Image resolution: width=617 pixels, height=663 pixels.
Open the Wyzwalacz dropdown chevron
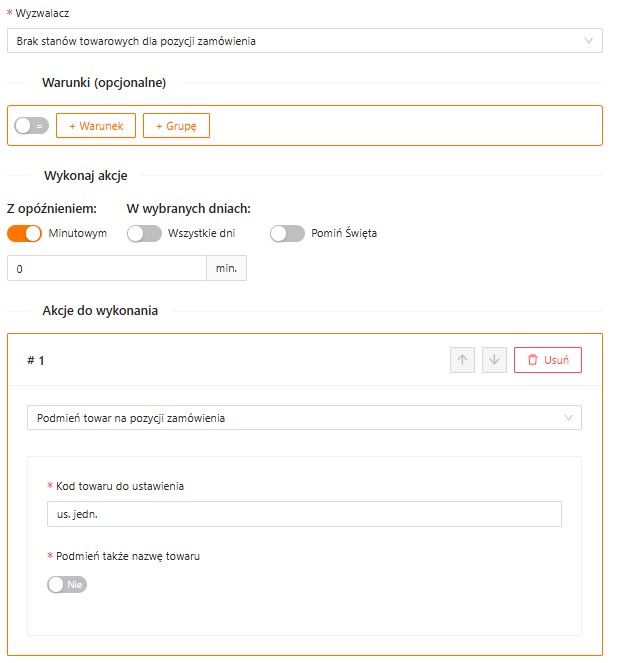[588, 41]
